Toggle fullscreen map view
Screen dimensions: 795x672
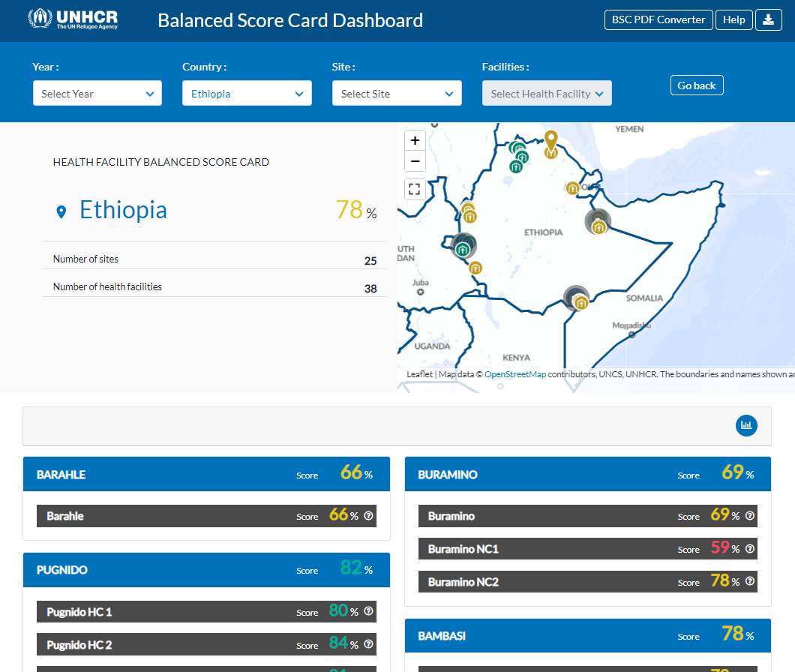tap(415, 189)
